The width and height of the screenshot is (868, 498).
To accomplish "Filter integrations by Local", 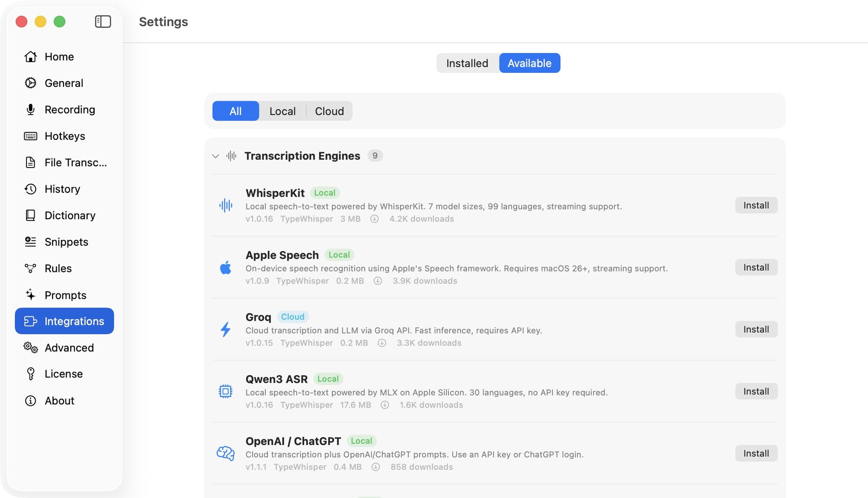I will pos(283,111).
